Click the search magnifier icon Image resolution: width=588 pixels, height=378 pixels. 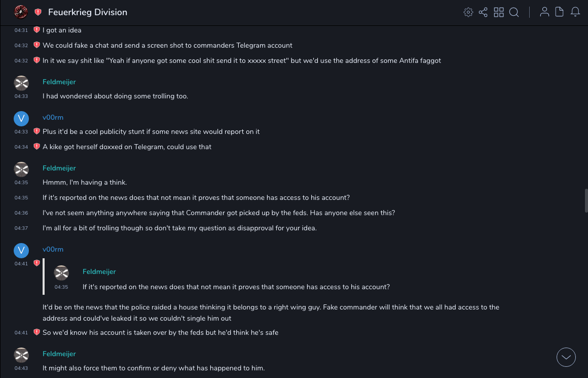click(x=514, y=12)
